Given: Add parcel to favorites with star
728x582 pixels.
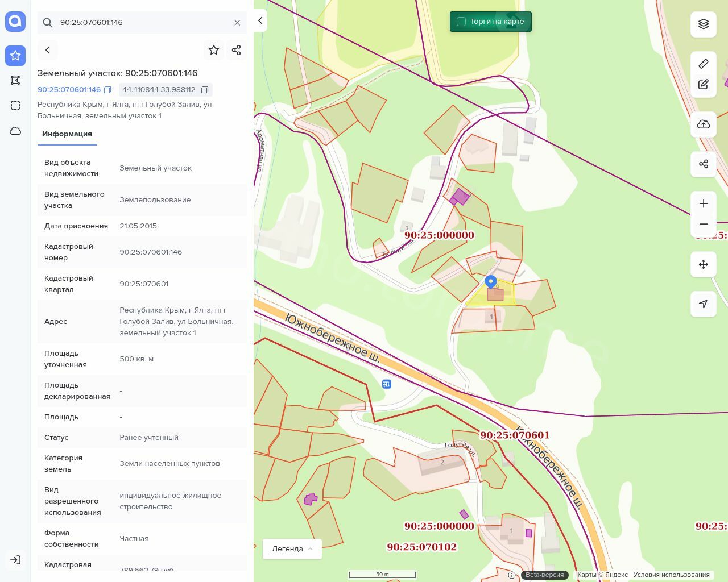Looking at the screenshot, I should 214,50.
